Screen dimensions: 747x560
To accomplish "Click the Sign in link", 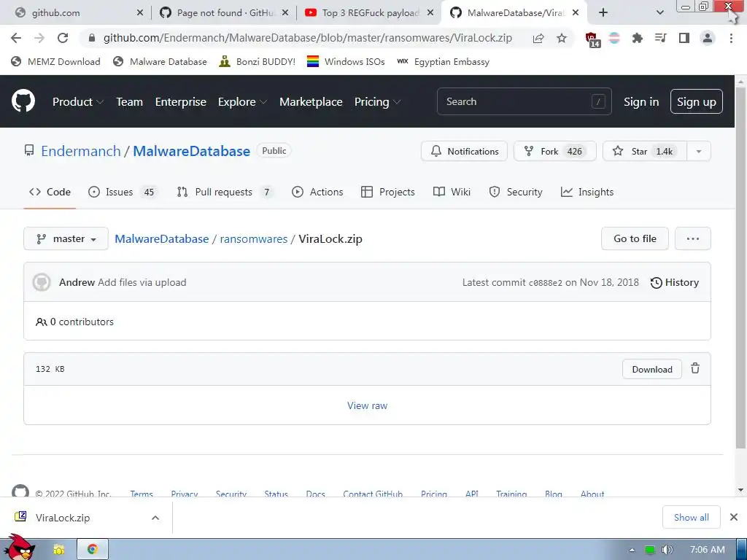I will [640, 102].
